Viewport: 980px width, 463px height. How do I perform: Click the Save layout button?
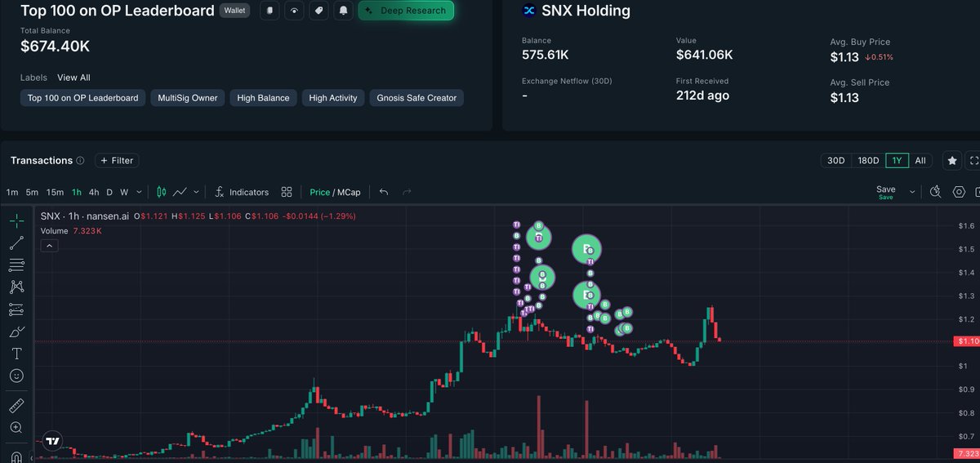(x=885, y=192)
